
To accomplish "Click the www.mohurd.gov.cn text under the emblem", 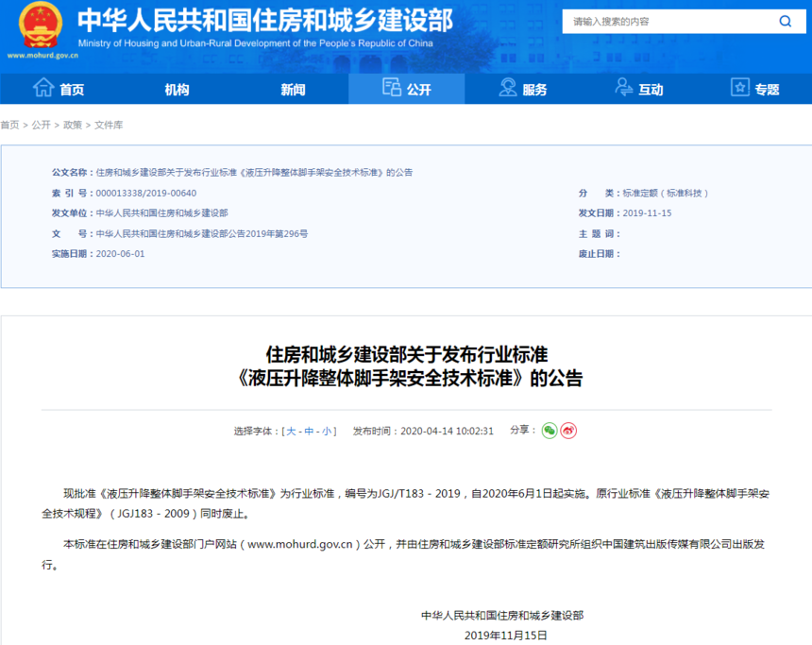I will coord(42,56).
